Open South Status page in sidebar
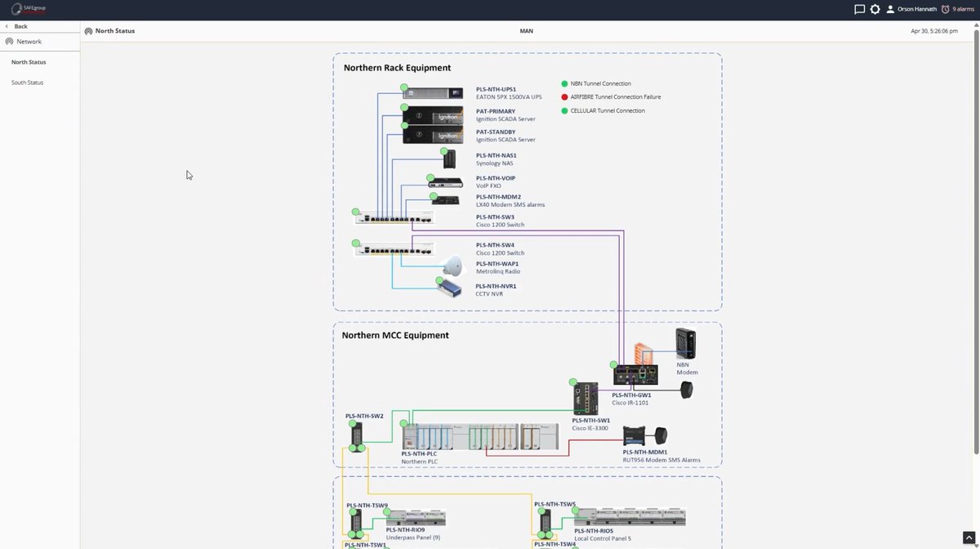Image resolution: width=980 pixels, height=549 pixels. (x=27, y=83)
